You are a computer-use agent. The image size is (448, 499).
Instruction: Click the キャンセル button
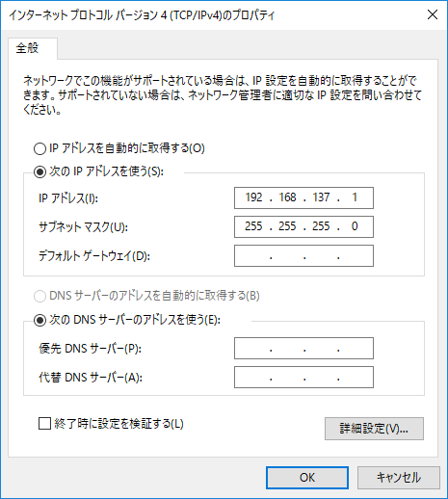[399, 478]
